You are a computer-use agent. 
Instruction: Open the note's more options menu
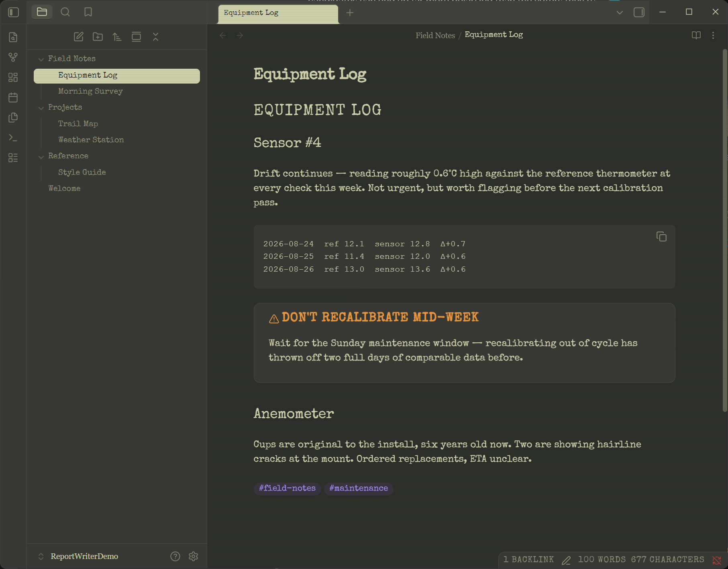click(713, 35)
